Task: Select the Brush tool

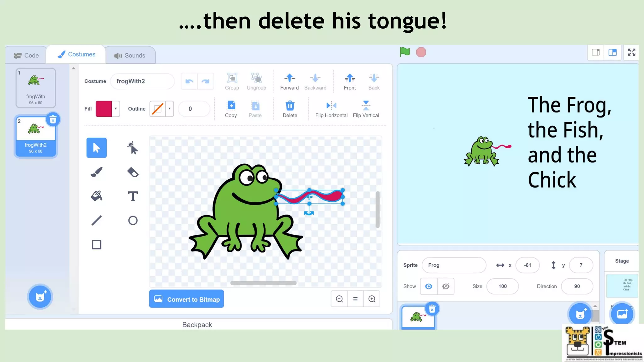Action: click(97, 172)
